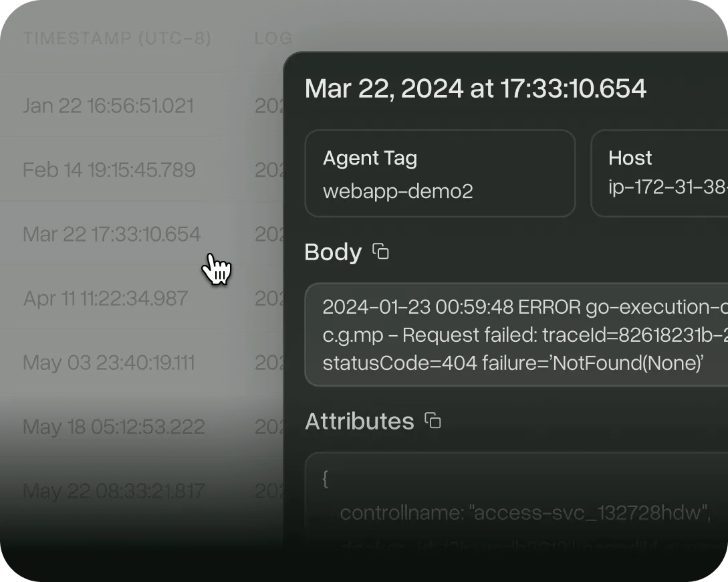Click the Host info card

658,173
